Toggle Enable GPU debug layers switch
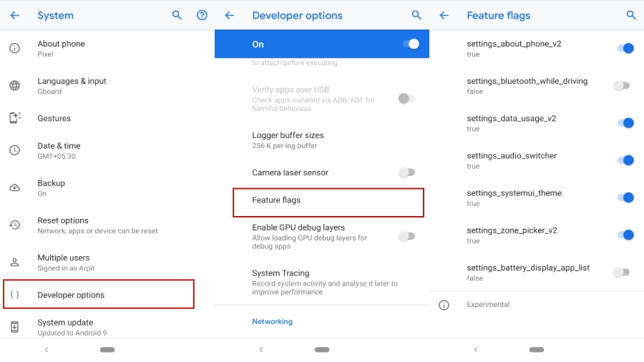The image size is (644, 362). (406, 236)
